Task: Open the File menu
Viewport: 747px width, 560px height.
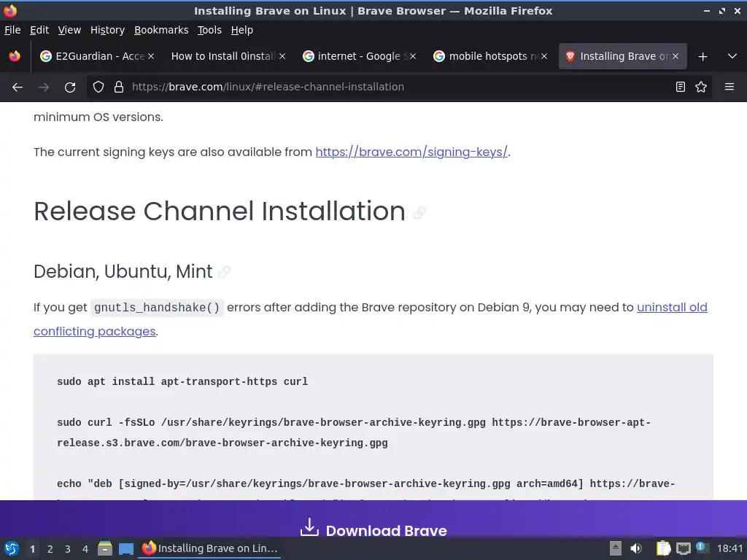Action: click(x=12, y=30)
